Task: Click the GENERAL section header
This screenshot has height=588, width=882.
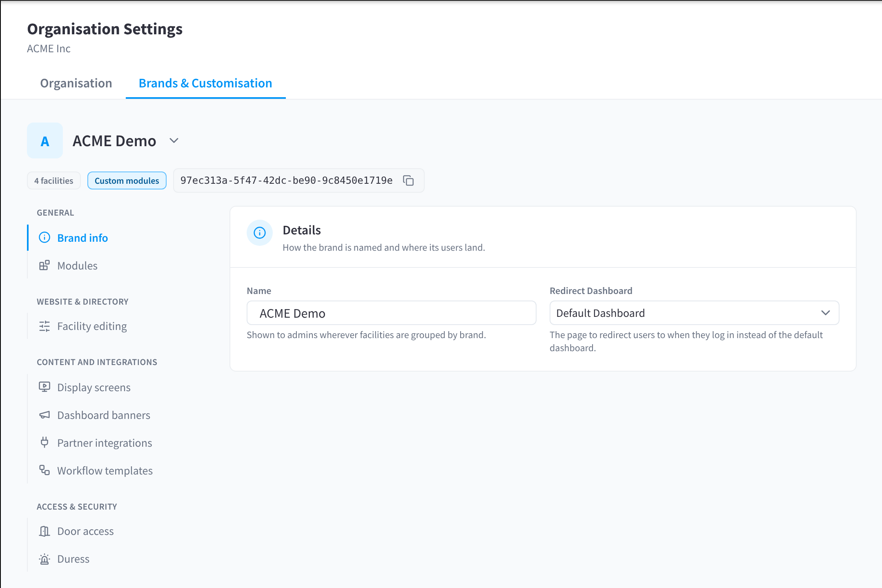Action: pyautogui.click(x=56, y=213)
